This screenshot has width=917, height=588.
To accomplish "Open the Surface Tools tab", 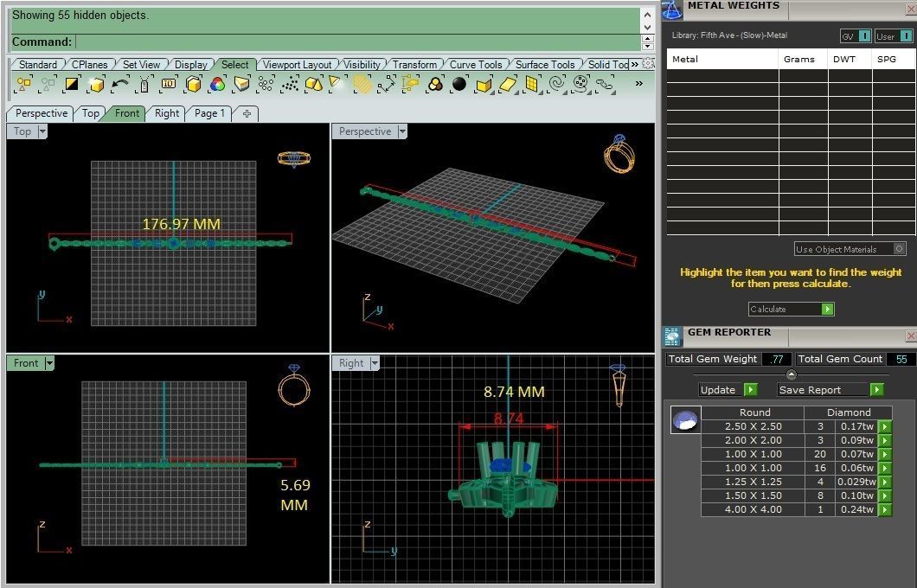I will click(544, 64).
